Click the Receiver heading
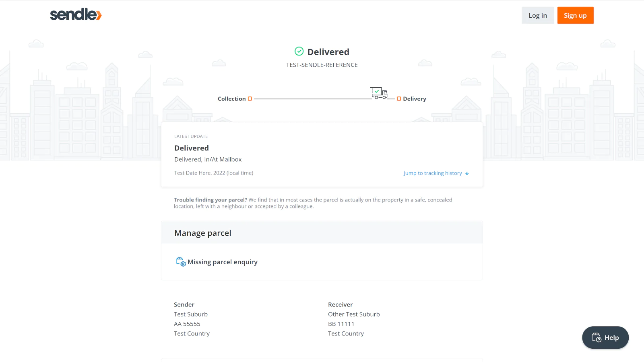Viewport: 644px width, 362px height. [x=341, y=304]
